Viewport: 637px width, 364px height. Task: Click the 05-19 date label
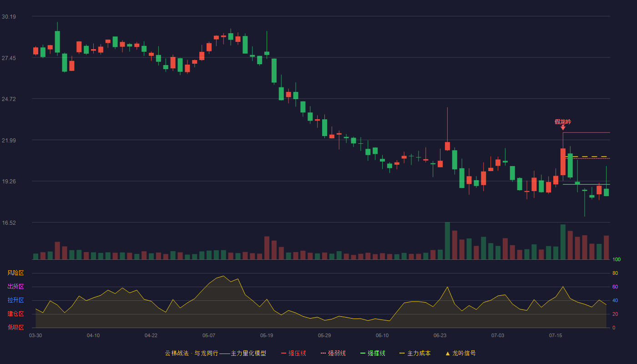[x=267, y=335]
